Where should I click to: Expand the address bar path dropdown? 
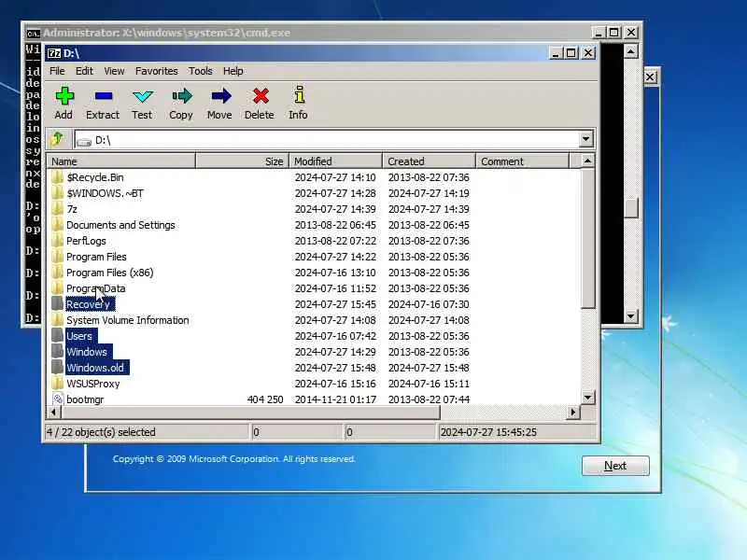(586, 139)
